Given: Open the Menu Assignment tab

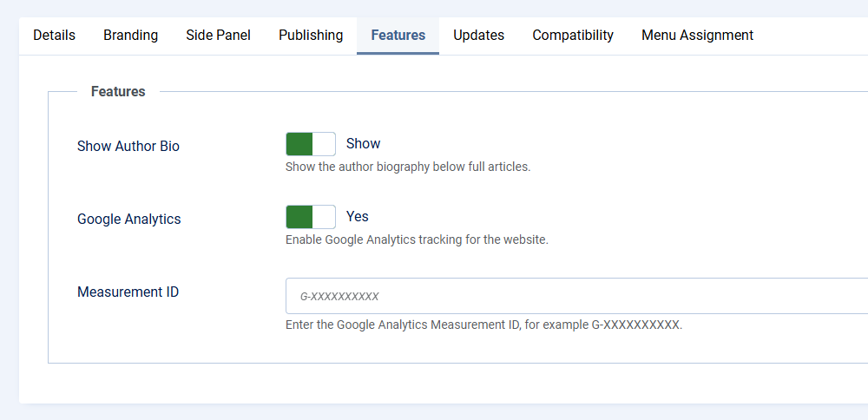Looking at the screenshot, I should pos(698,36).
